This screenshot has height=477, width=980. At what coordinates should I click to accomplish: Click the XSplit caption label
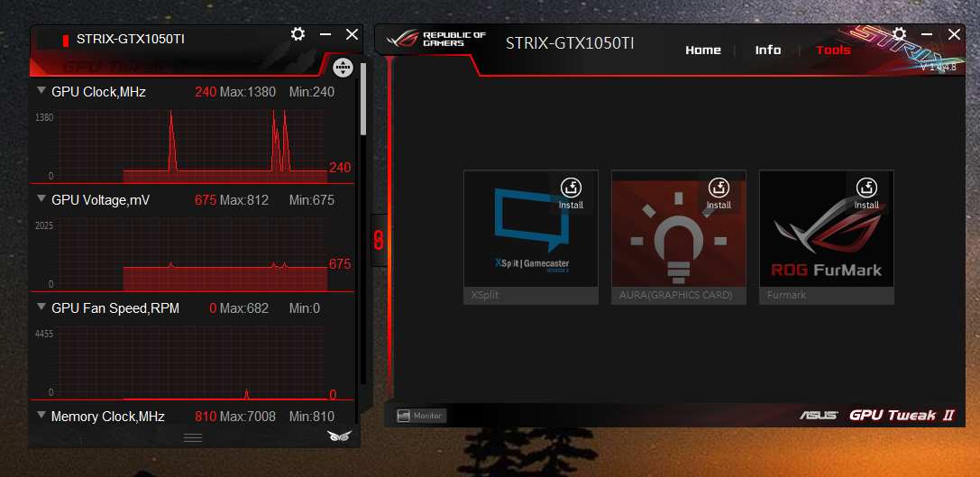pyautogui.click(x=484, y=295)
